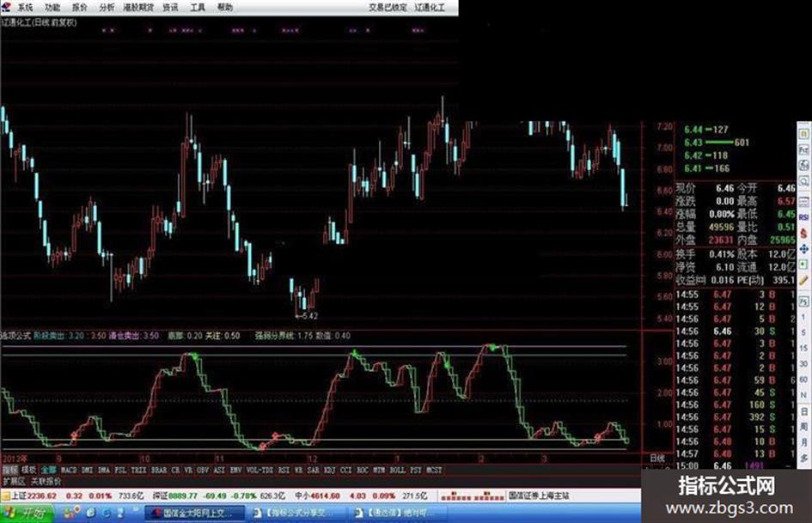
Task: Select the KDJ indicator tab
Action: coord(329,470)
